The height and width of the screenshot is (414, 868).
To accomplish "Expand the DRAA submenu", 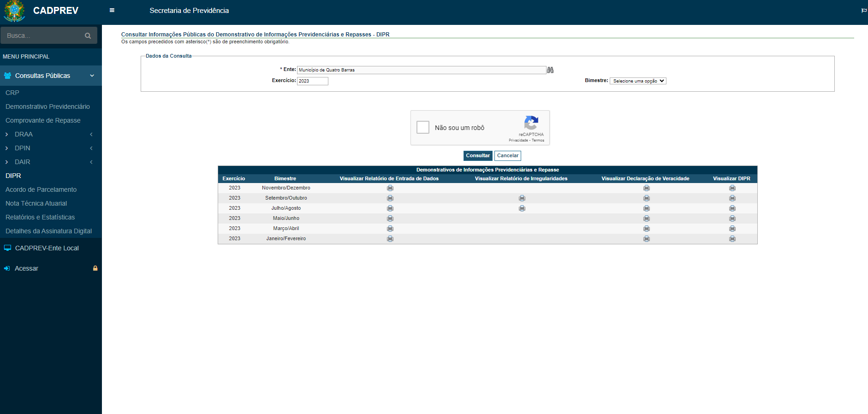I will coord(24,134).
